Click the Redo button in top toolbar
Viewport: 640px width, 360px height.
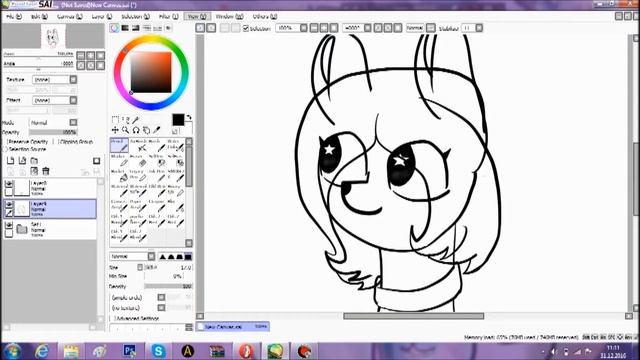[x=211, y=28]
